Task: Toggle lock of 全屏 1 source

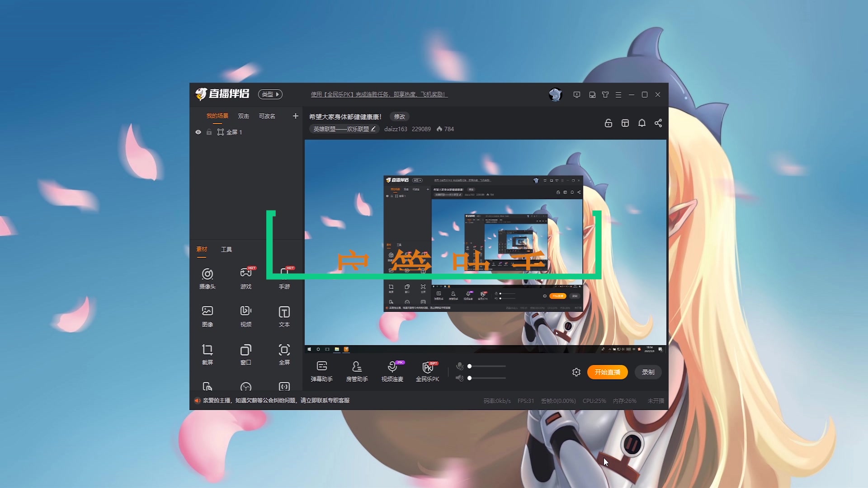Action: (209, 132)
